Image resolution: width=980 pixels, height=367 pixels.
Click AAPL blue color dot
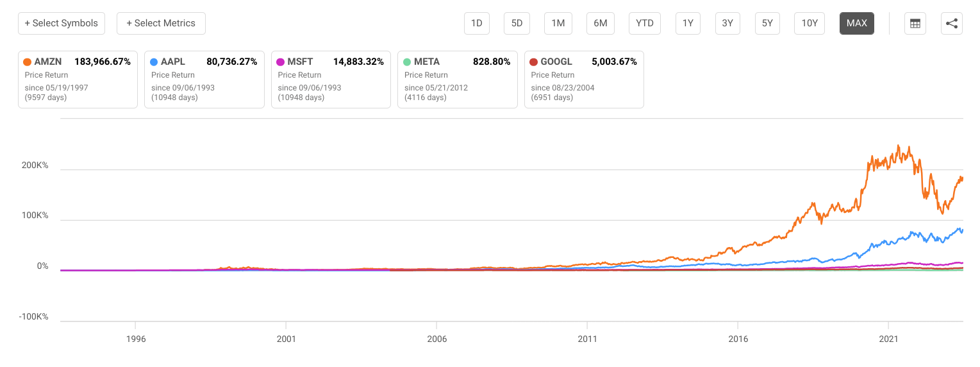click(x=154, y=62)
